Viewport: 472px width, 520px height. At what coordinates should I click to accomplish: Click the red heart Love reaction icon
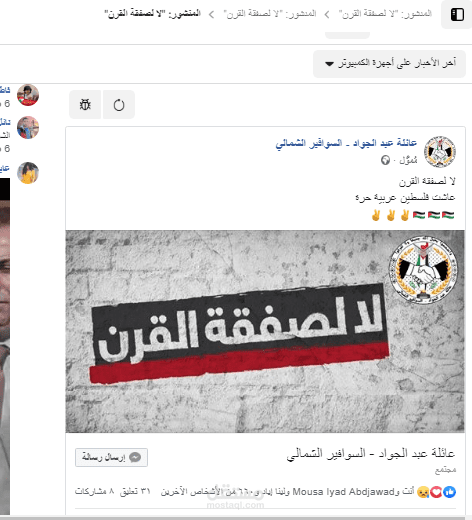pos(436,492)
